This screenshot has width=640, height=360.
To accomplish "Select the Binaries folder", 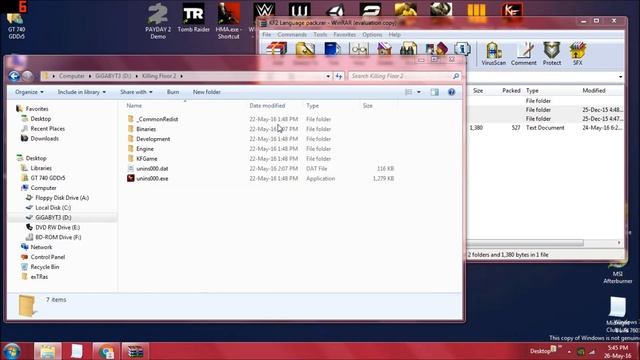I will coord(146,129).
